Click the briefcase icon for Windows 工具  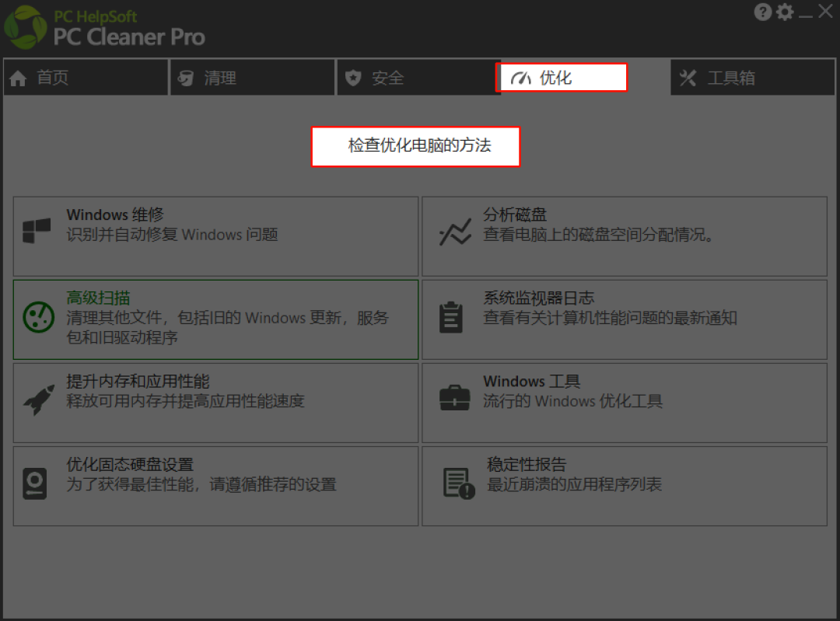(454, 398)
